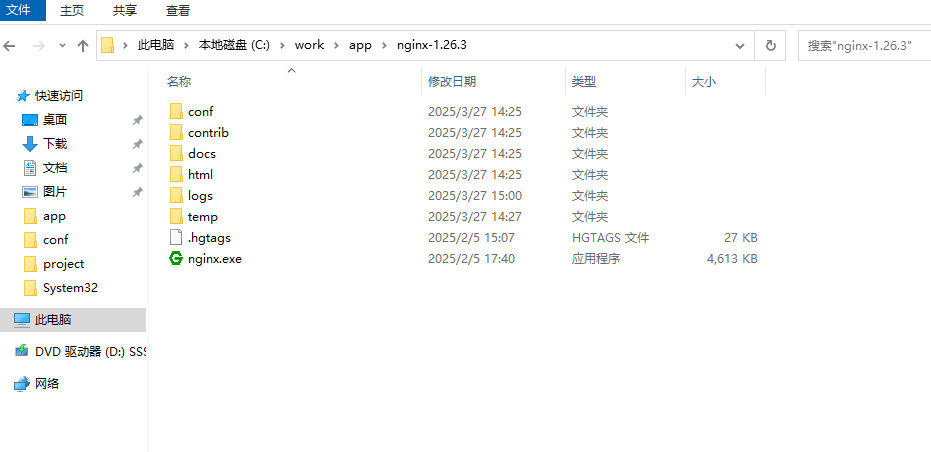The height and width of the screenshot is (452, 931).
Task: Click the pin icon beside 图片
Action: (x=137, y=192)
